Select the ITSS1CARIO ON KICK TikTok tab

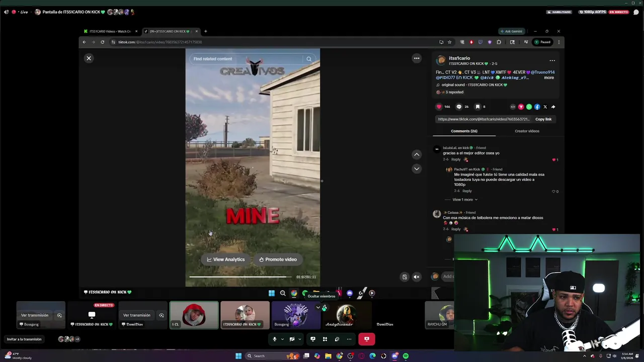tap(170, 31)
